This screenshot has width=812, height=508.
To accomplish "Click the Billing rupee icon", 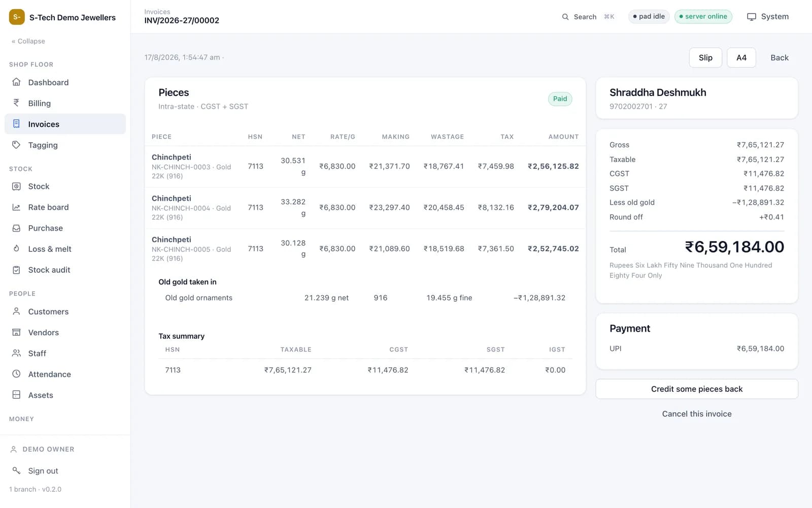I will pyautogui.click(x=16, y=103).
